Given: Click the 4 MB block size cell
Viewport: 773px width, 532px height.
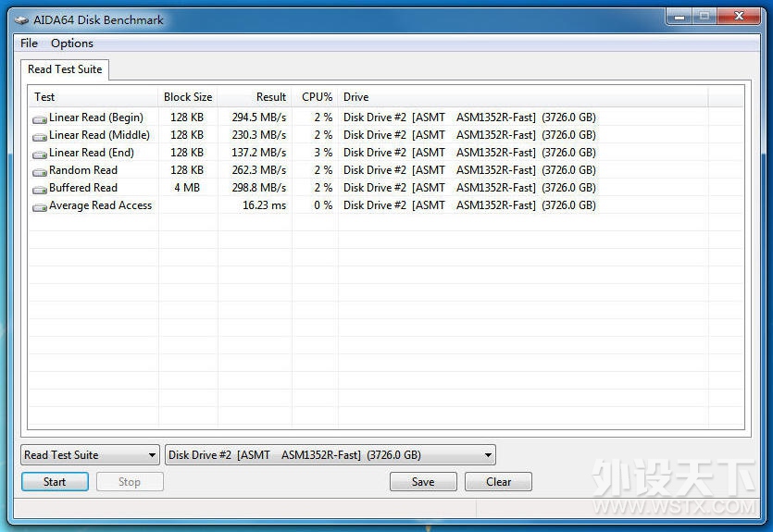Looking at the screenshot, I should coord(187,188).
